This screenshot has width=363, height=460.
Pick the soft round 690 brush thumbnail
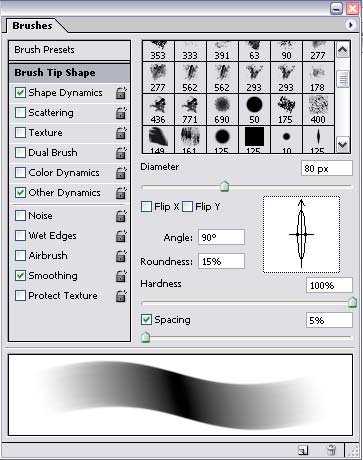tap(222, 110)
